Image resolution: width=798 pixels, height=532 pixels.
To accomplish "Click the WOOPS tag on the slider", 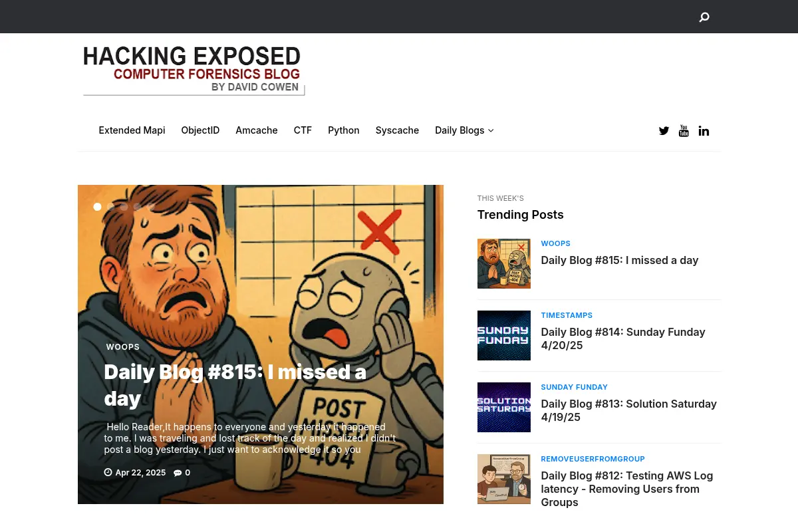I will [123, 347].
